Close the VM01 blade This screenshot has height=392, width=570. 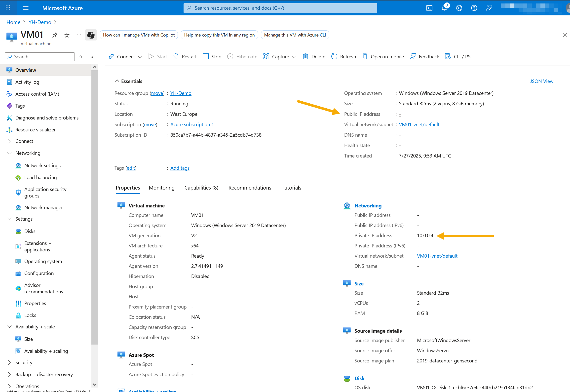565,35
